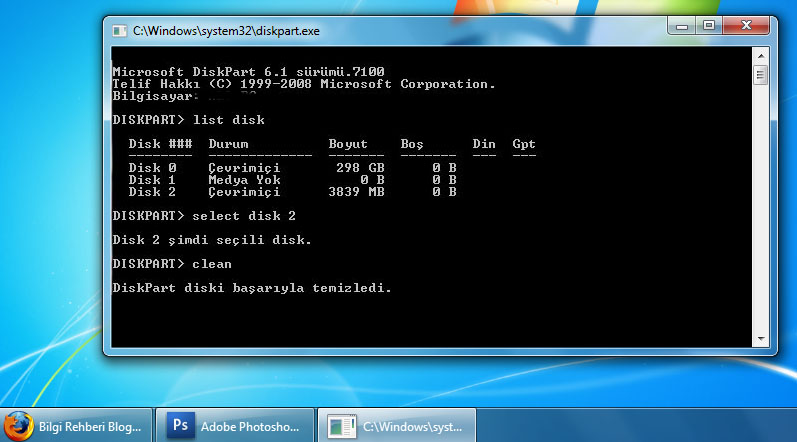This screenshot has width=797, height=442.
Task: Click the "Microsoft DiskPart 6.1" version line
Action: [248, 72]
